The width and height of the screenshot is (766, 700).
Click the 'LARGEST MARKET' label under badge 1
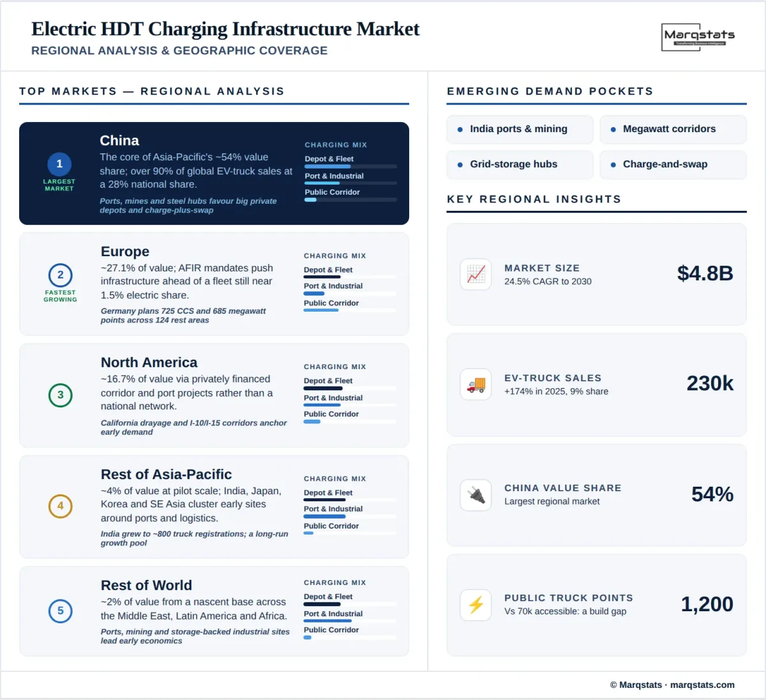pos(59,185)
